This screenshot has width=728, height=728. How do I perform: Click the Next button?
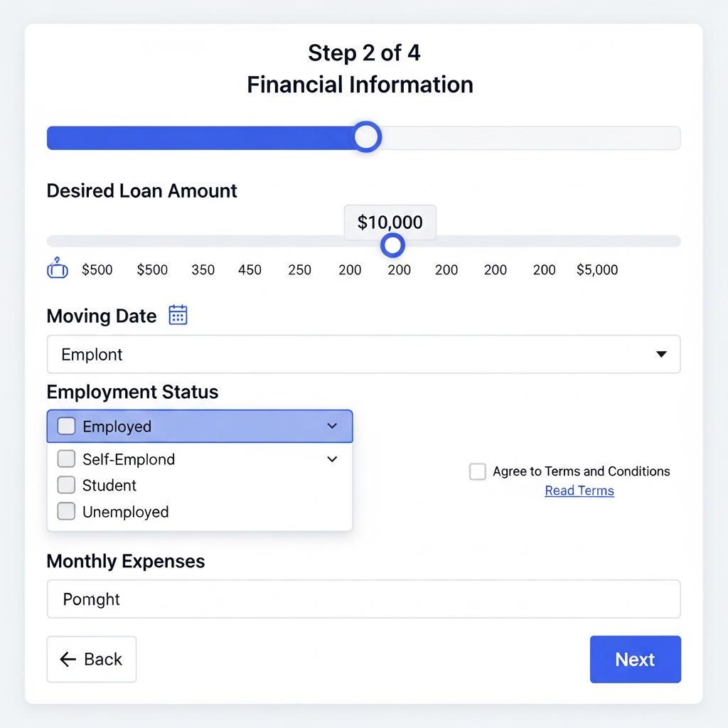(x=635, y=659)
